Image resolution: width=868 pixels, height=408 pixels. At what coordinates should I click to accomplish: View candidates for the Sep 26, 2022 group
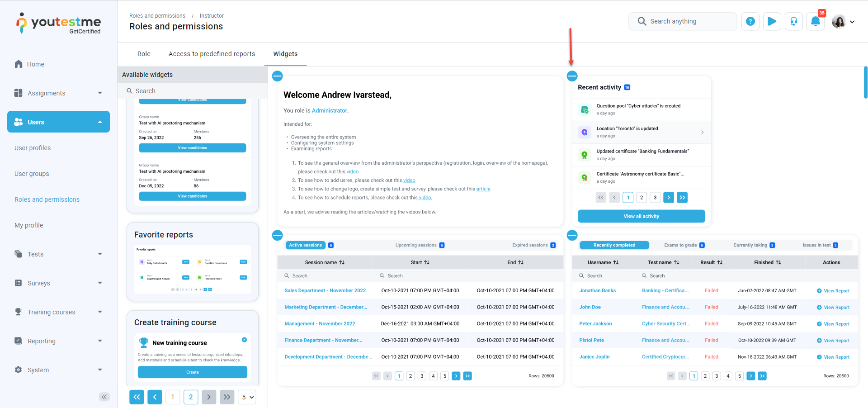click(x=193, y=148)
